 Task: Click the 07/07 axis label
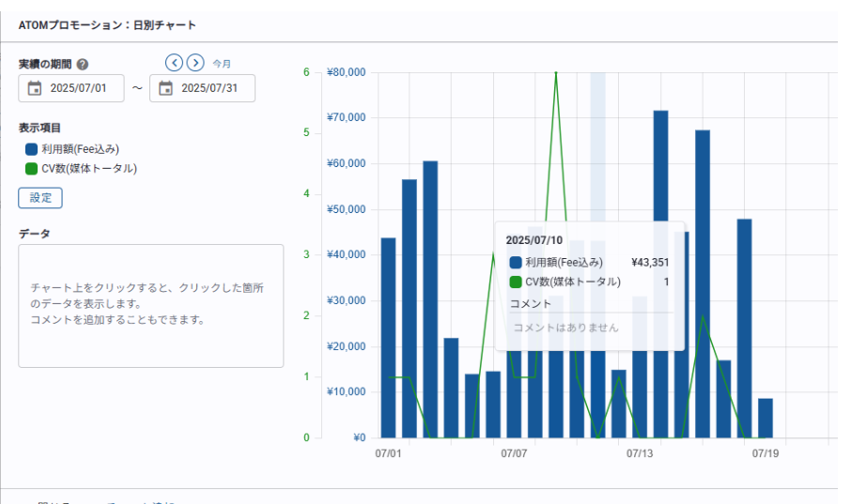[514, 453]
